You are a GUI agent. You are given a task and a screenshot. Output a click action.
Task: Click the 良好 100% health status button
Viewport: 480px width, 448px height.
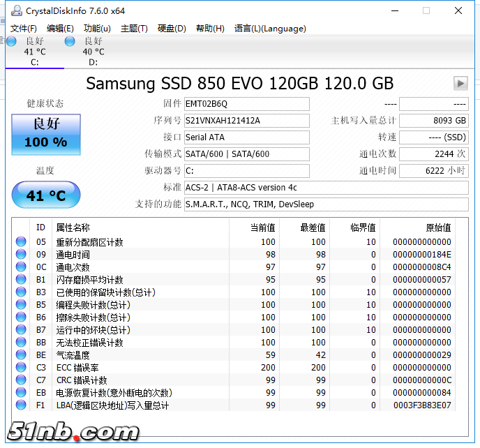point(46,135)
